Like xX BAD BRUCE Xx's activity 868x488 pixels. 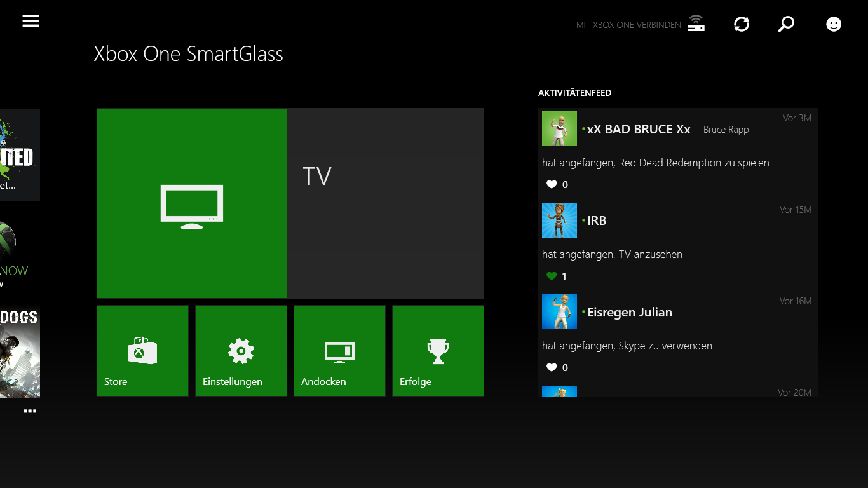pos(552,184)
